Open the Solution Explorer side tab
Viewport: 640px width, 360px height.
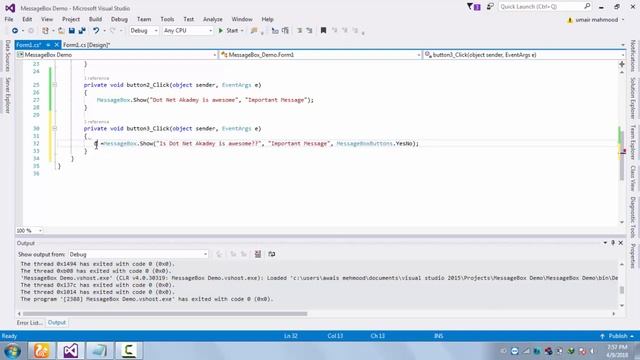tap(633, 98)
